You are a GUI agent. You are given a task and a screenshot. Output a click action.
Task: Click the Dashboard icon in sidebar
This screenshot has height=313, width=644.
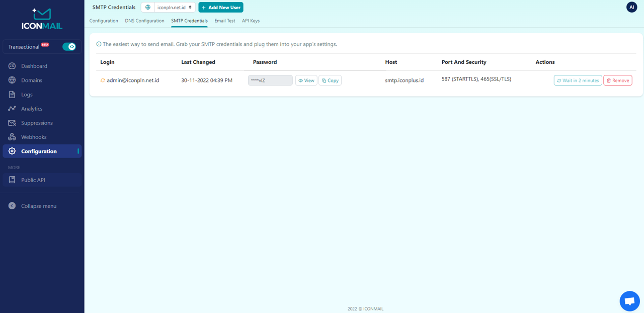point(12,66)
